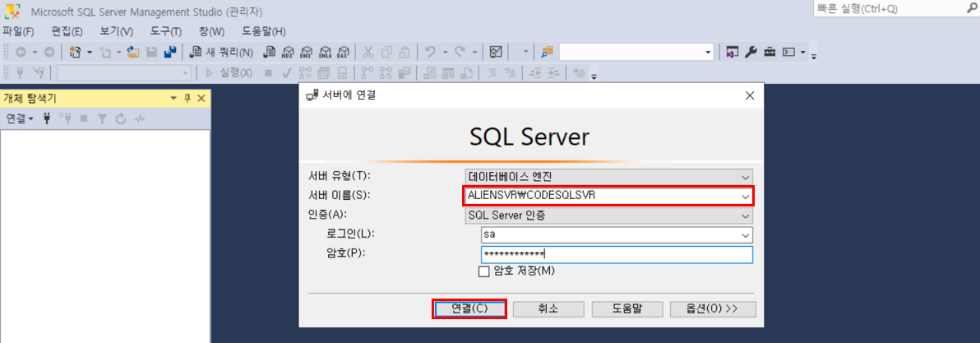Image resolution: width=980 pixels, height=343 pixels.
Task: Click the 취소 cancel button
Action: click(x=548, y=309)
